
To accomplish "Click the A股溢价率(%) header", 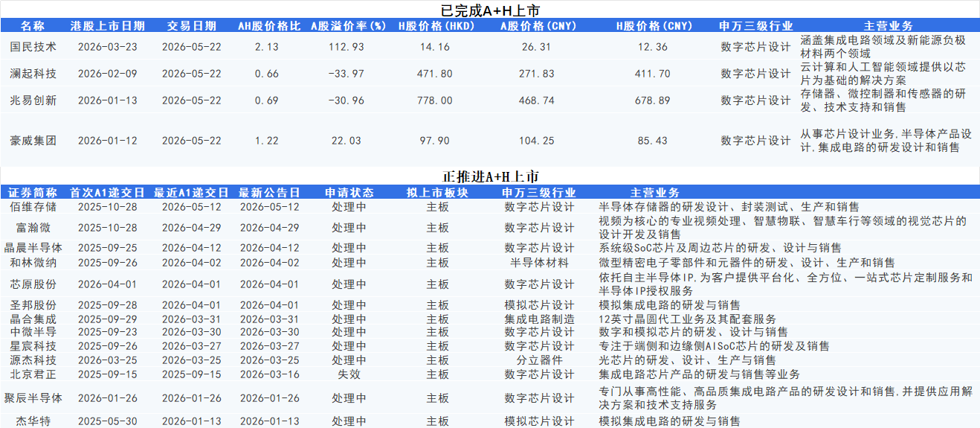I will coord(349,26).
